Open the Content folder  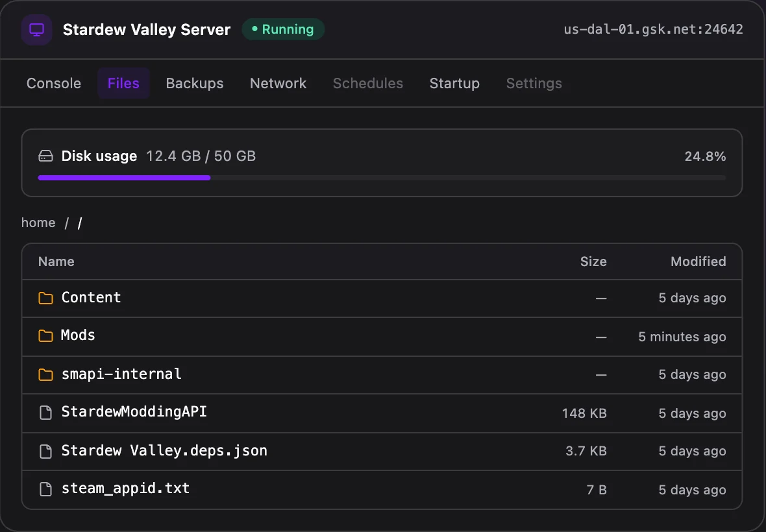[382, 298]
